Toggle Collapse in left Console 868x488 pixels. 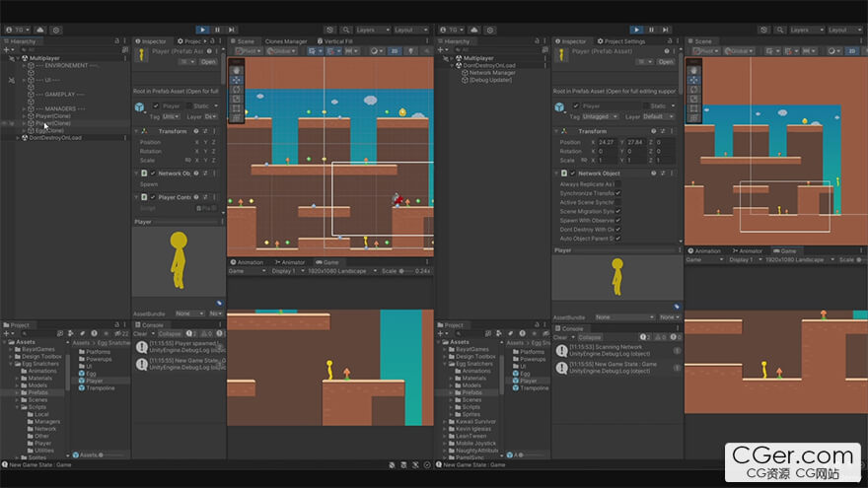tap(170, 333)
